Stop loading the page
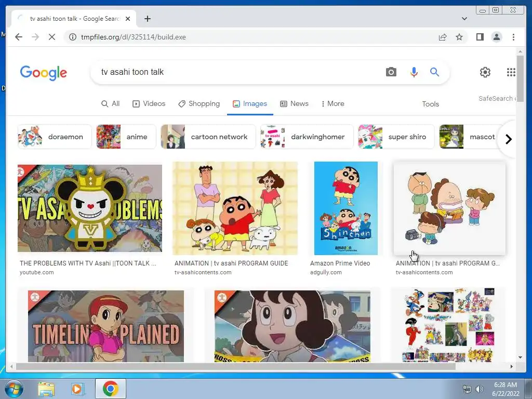 click(x=52, y=37)
